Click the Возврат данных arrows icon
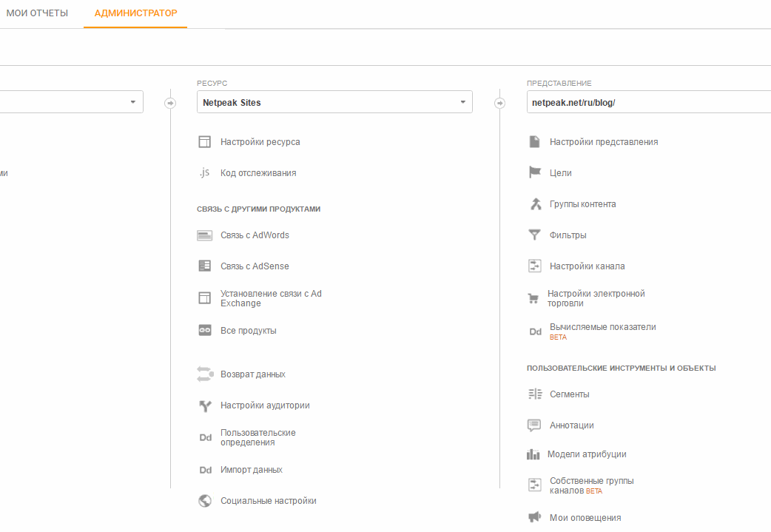Screen dimensions: 771x532 (205, 374)
